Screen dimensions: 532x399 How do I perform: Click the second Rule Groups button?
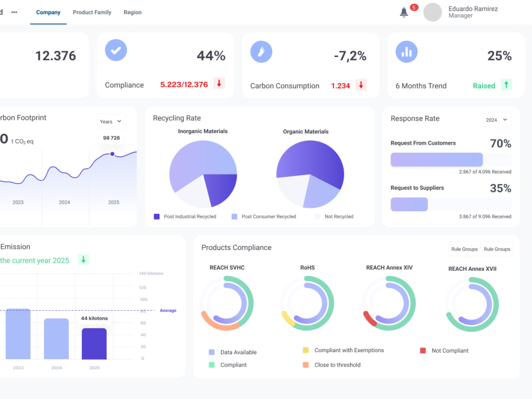(497, 249)
